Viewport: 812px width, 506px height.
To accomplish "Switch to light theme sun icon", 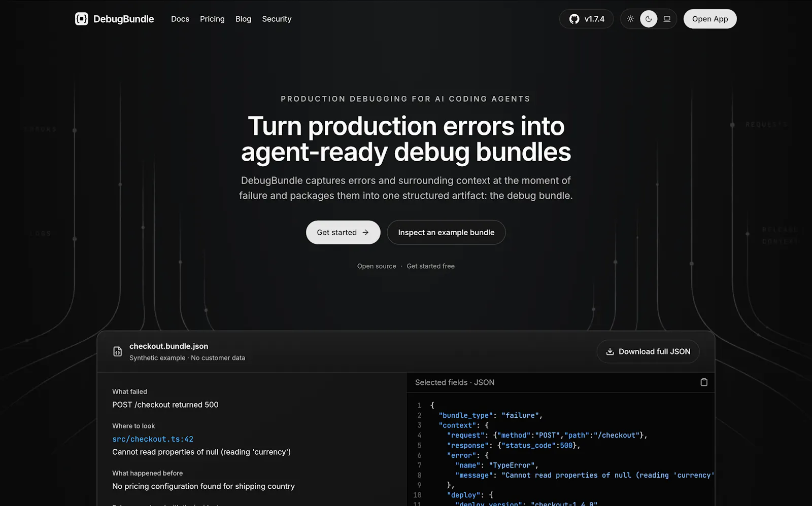I will (630, 19).
